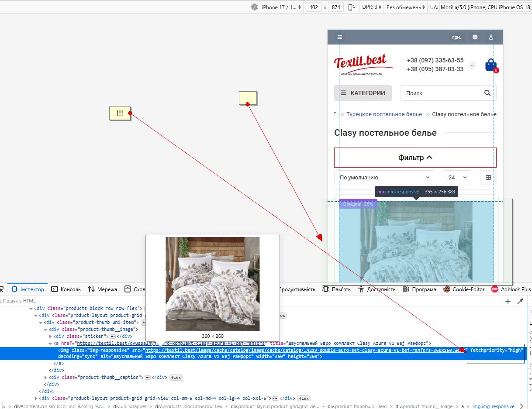532x409 pixels.
Task: Open the items per page dropdown 24
Action: pyautogui.click(x=457, y=178)
